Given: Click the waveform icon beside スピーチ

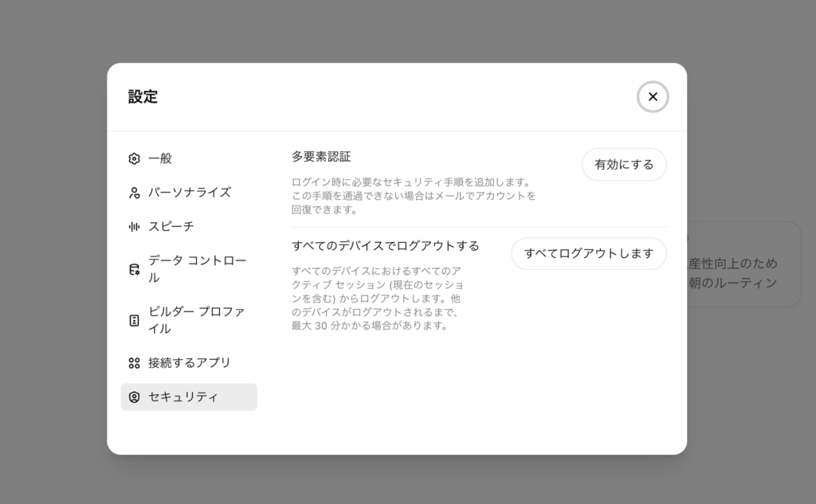Looking at the screenshot, I should click(x=134, y=227).
